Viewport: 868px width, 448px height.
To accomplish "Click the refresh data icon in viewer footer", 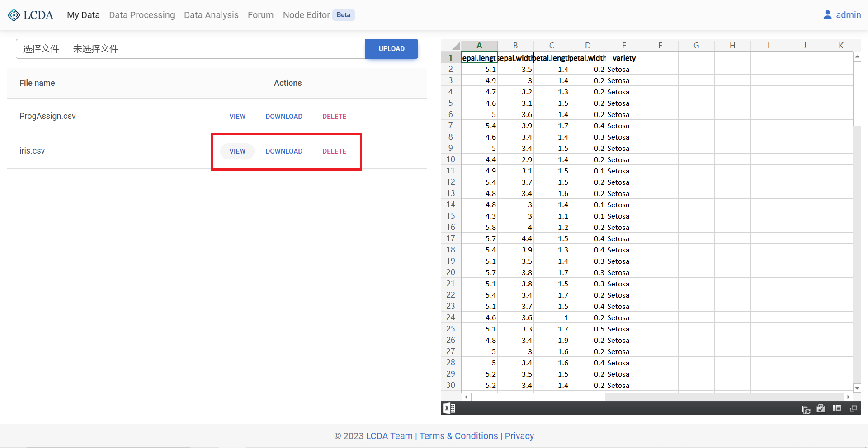I will pyautogui.click(x=806, y=409).
